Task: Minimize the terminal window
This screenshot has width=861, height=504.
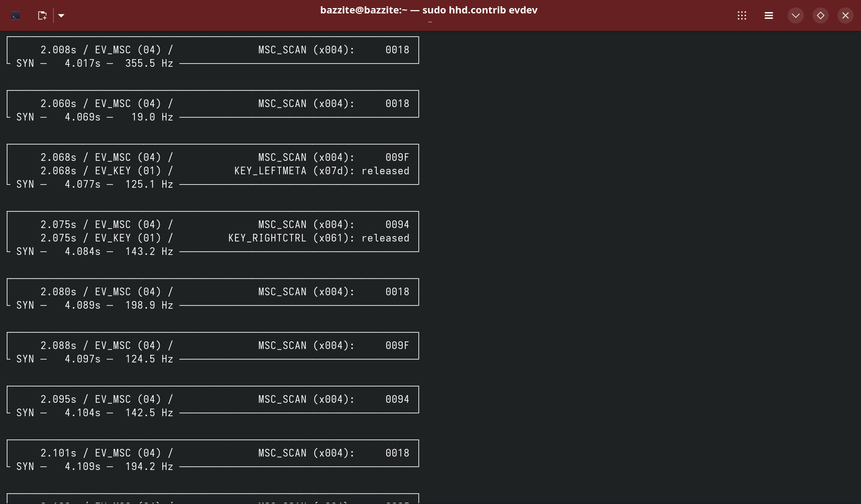Action: click(796, 16)
